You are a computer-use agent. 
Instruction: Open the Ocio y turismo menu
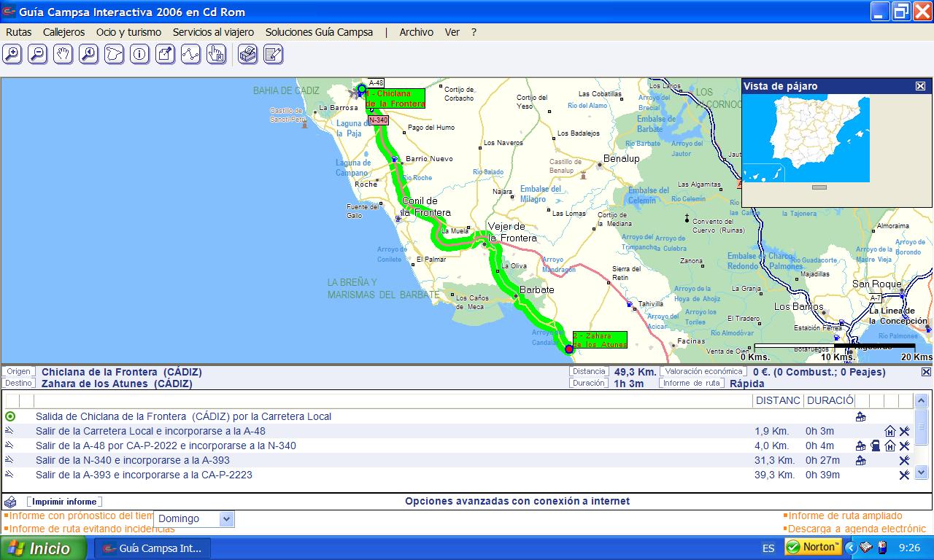point(128,32)
